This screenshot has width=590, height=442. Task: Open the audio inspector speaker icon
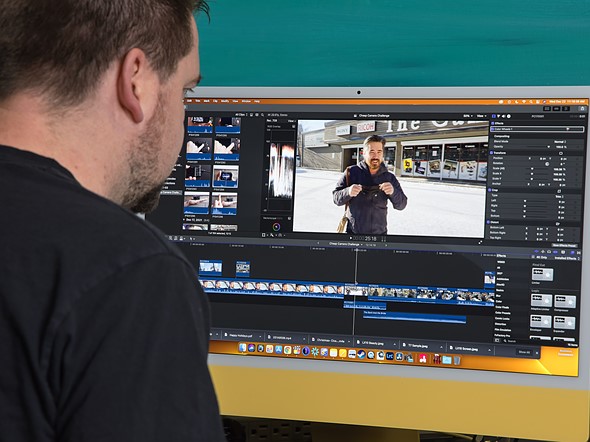pos(503,116)
